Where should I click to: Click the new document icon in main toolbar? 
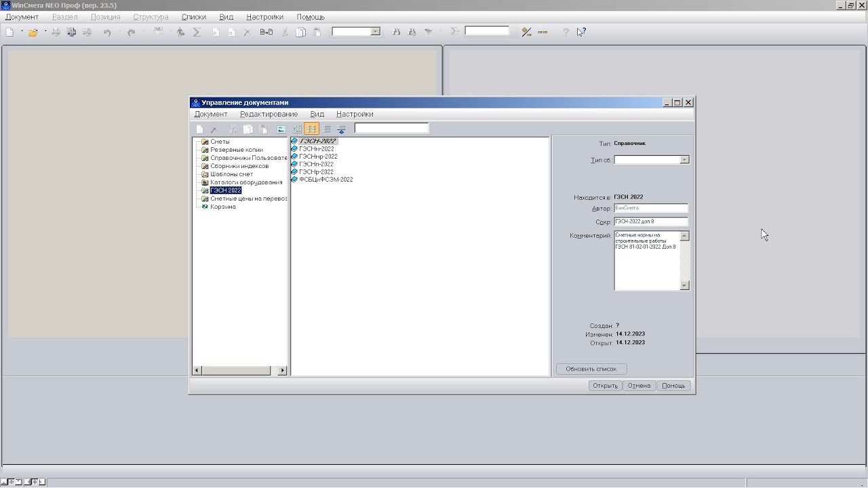click(x=9, y=32)
